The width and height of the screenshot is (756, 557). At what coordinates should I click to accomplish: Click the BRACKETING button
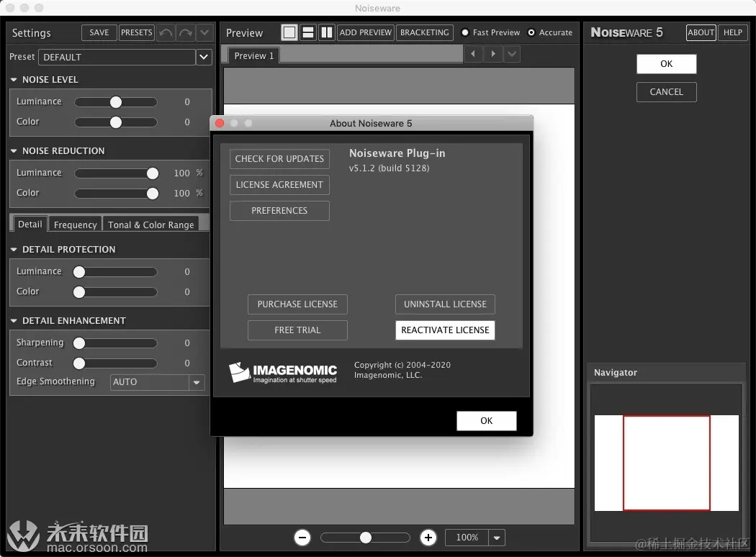424,32
